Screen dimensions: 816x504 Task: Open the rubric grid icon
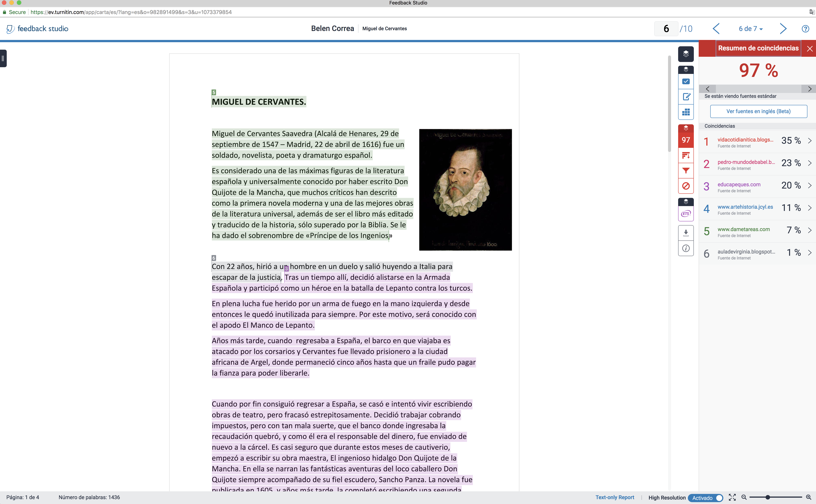click(x=686, y=112)
